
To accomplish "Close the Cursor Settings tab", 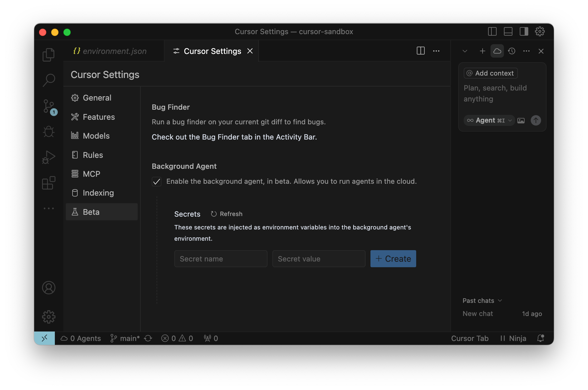I will pos(250,51).
